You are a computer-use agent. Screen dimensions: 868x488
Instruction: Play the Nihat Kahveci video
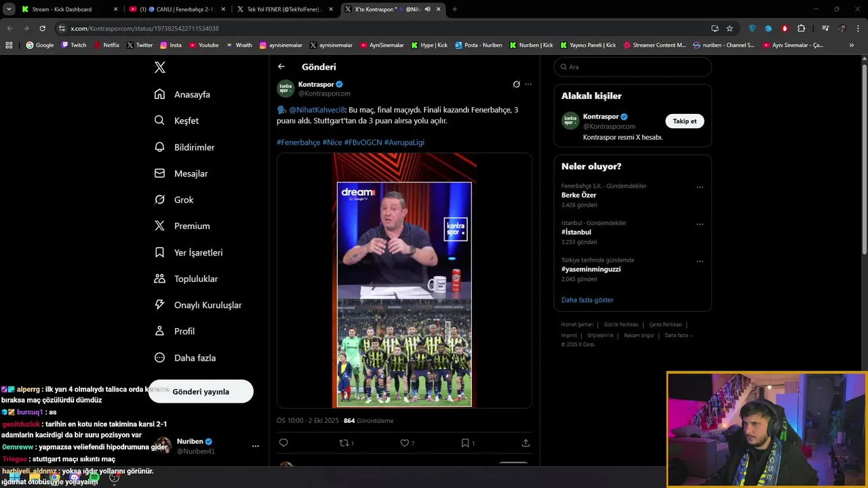404,281
